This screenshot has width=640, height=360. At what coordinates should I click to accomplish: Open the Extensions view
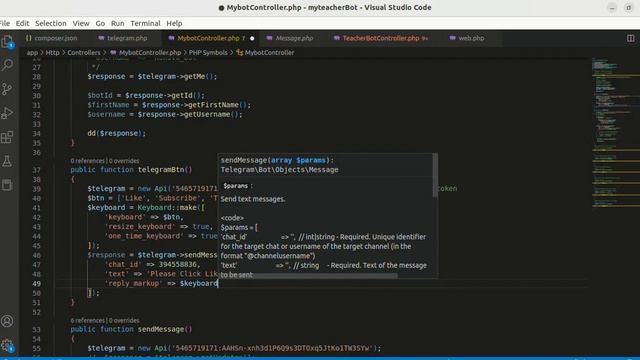coord(7,137)
